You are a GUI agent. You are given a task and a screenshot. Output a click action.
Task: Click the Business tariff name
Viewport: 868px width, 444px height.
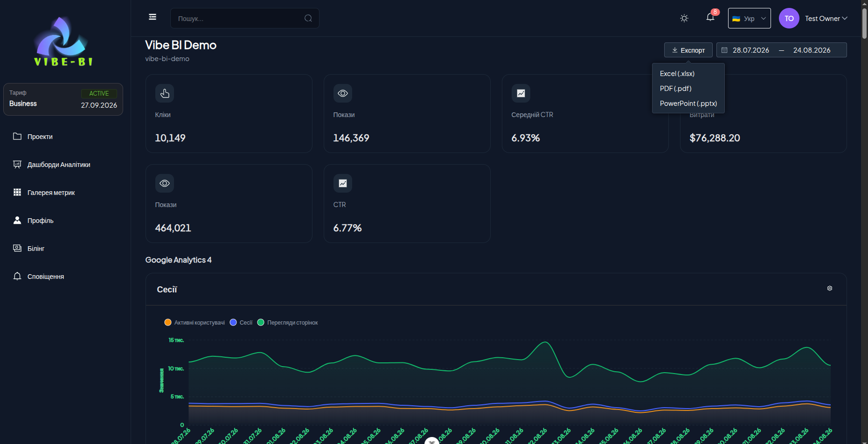(23, 104)
